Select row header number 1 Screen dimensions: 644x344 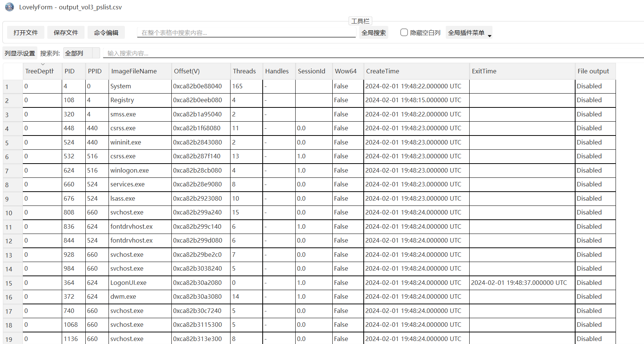13,87
